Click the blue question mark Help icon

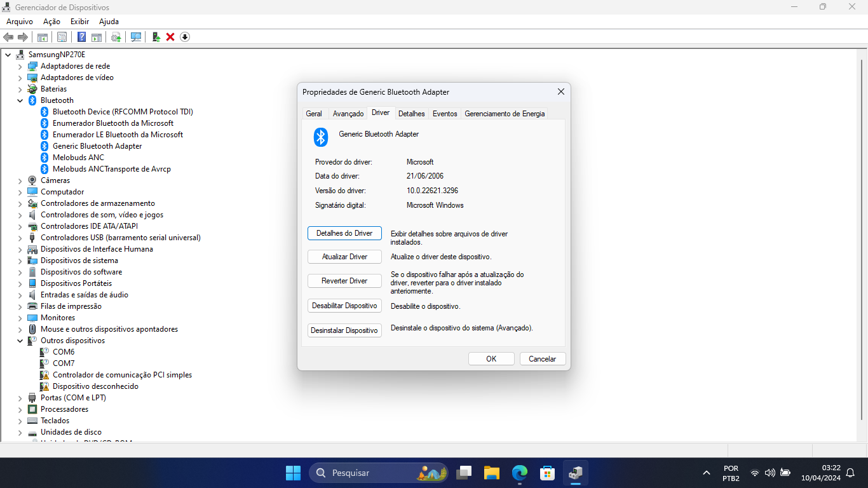coord(81,37)
